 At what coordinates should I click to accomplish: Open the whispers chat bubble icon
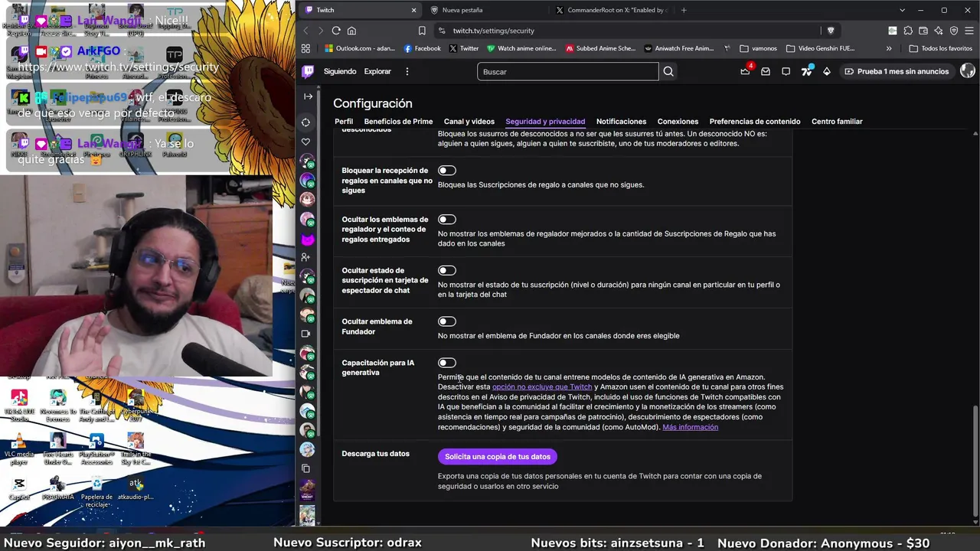pyautogui.click(x=786, y=71)
